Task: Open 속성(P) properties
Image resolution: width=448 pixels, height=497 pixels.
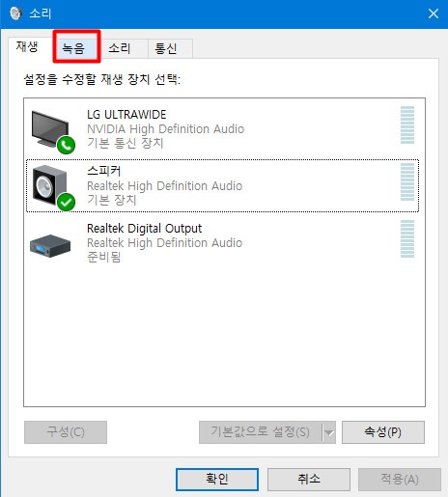Action: [x=383, y=432]
